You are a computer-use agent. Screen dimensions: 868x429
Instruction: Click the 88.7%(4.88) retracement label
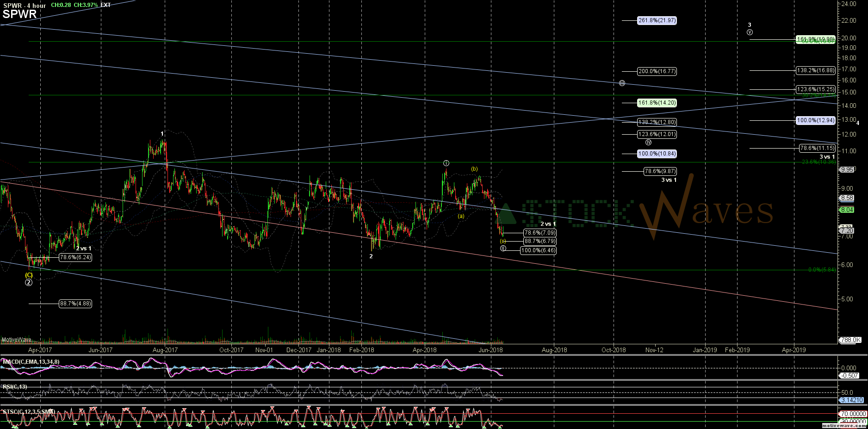75,304
